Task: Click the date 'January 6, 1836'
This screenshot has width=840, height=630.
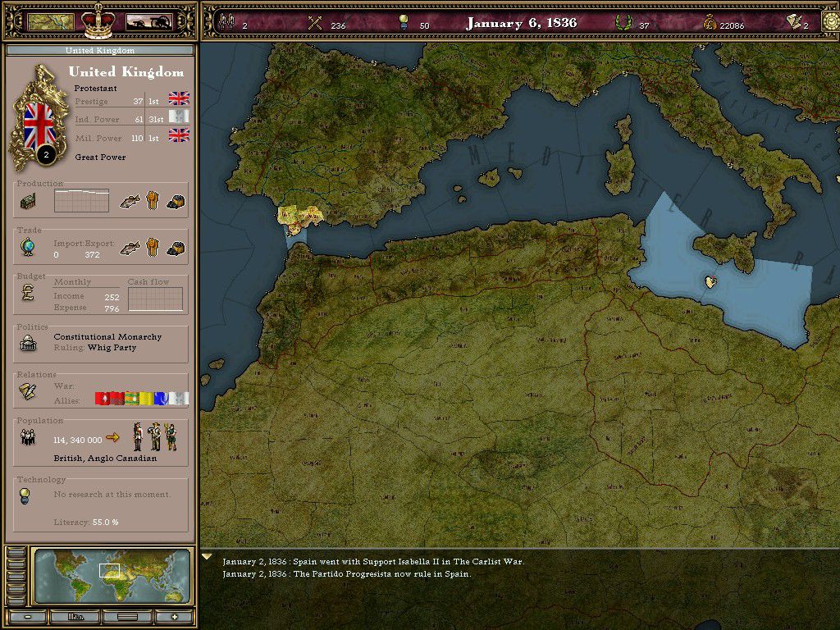Action: pyautogui.click(x=522, y=23)
